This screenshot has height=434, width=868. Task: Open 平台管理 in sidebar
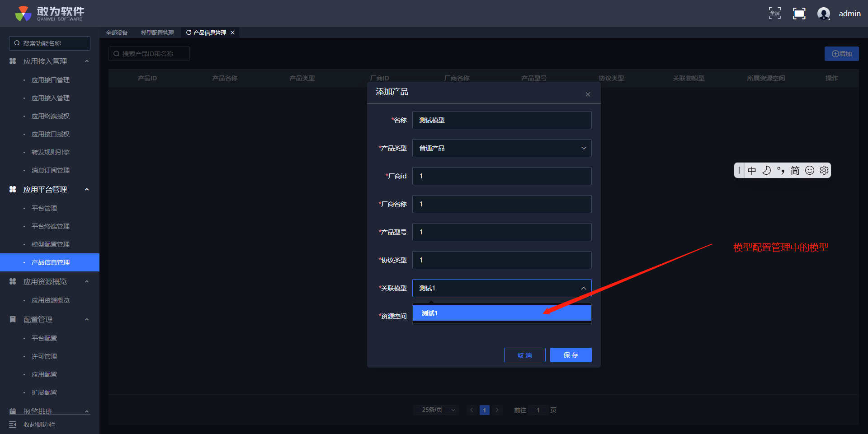[x=44, y=208]
